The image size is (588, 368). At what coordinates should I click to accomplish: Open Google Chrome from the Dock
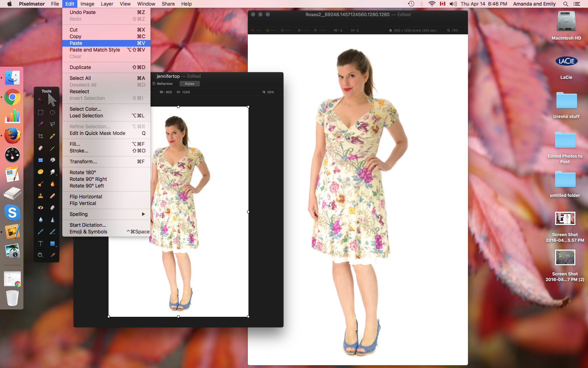click(x=12, y=97)
